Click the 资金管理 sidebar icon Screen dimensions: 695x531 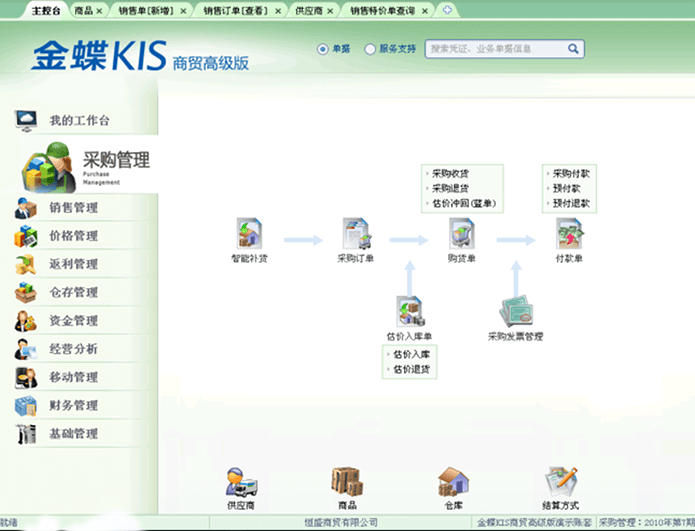[x=25, y=321]
